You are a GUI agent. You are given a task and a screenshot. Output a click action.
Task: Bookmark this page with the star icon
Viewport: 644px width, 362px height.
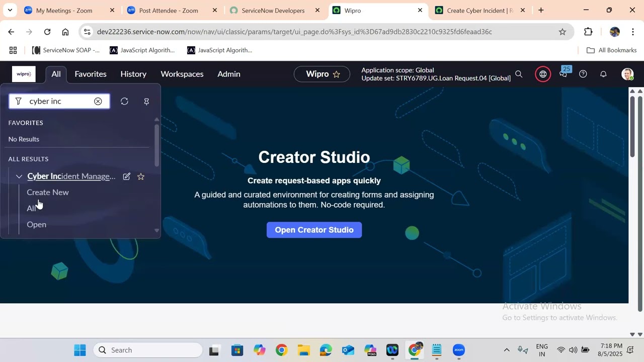(x=562, y=32)
